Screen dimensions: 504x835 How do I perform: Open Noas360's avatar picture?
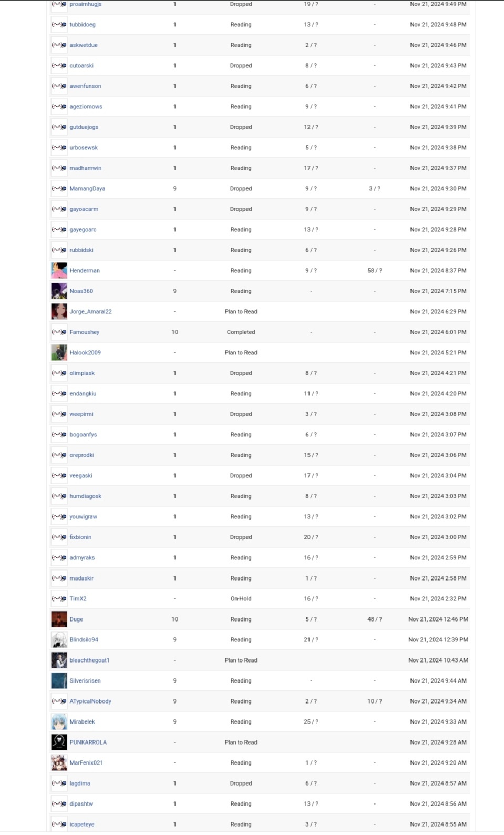click(59, 291)
